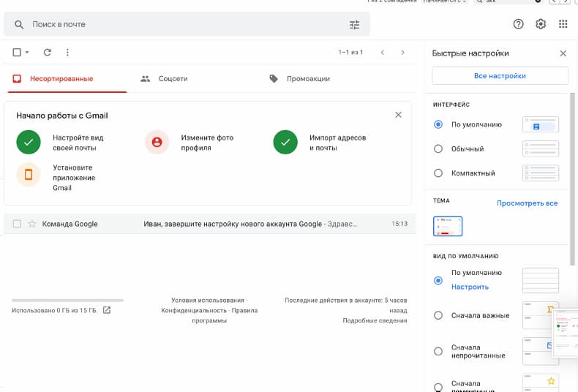Click the Компактный density preview thumbnail

pyautogui.click(x=541, y=173)
